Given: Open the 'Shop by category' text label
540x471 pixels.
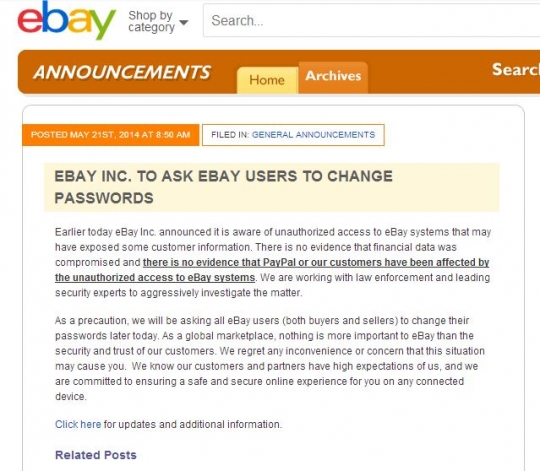Looking at the screenshot, I should 152,21.
